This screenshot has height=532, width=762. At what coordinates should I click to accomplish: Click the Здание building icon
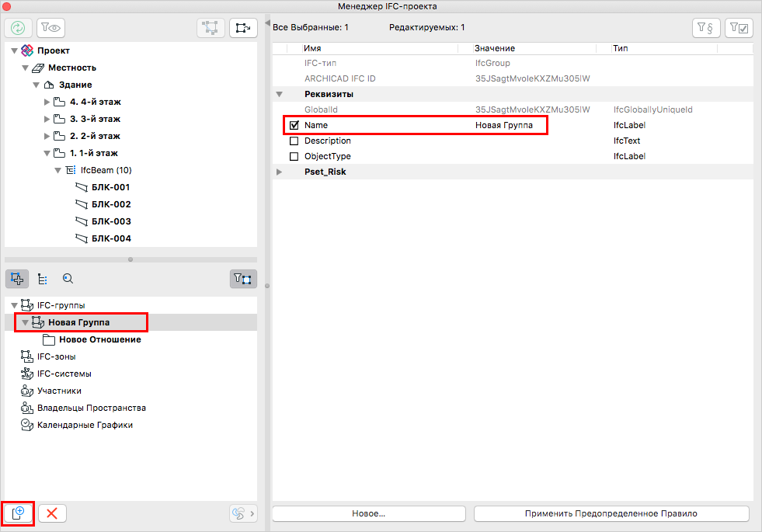[49, 85]
